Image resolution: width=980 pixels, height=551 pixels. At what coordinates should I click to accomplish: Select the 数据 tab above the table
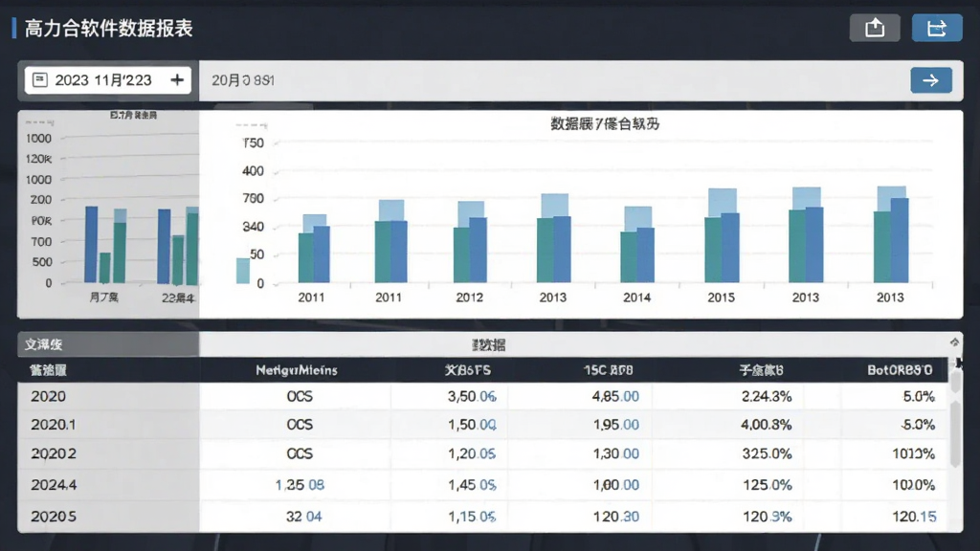click(x=489, y=344)
